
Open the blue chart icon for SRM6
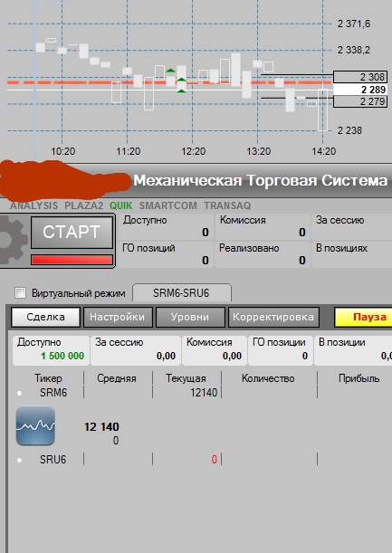[x=35, y=425]
